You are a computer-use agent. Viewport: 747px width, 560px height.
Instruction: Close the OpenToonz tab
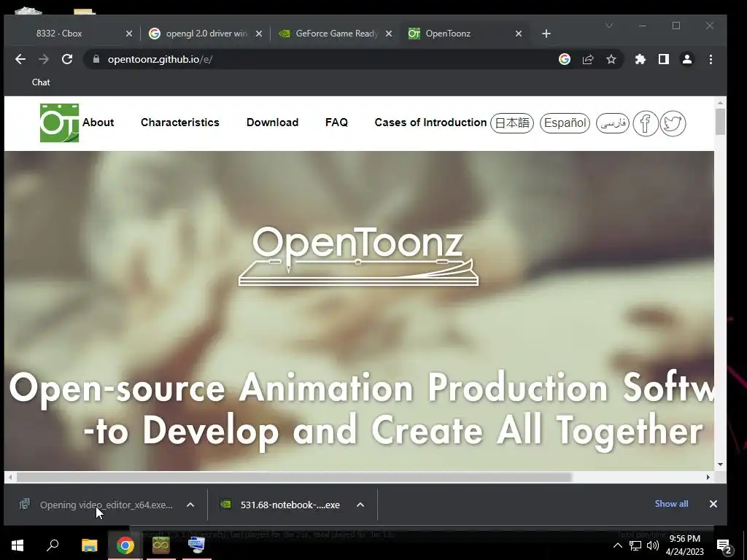519,34
